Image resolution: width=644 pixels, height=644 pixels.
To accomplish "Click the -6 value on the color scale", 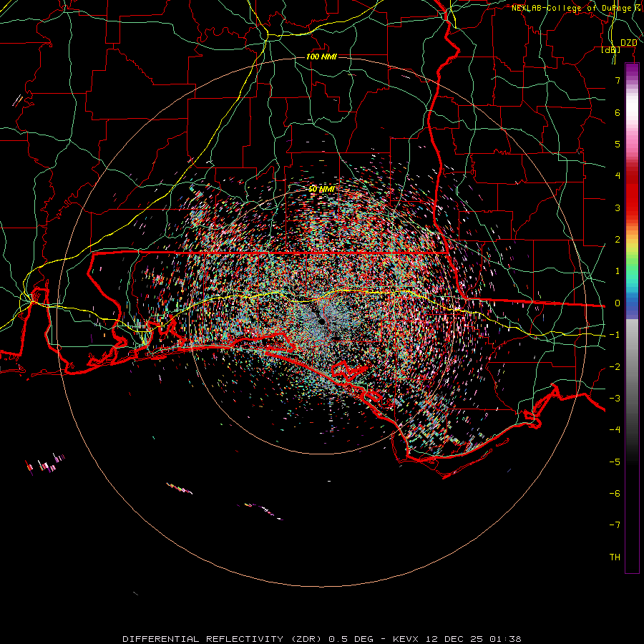I will [x=615, y=494].
